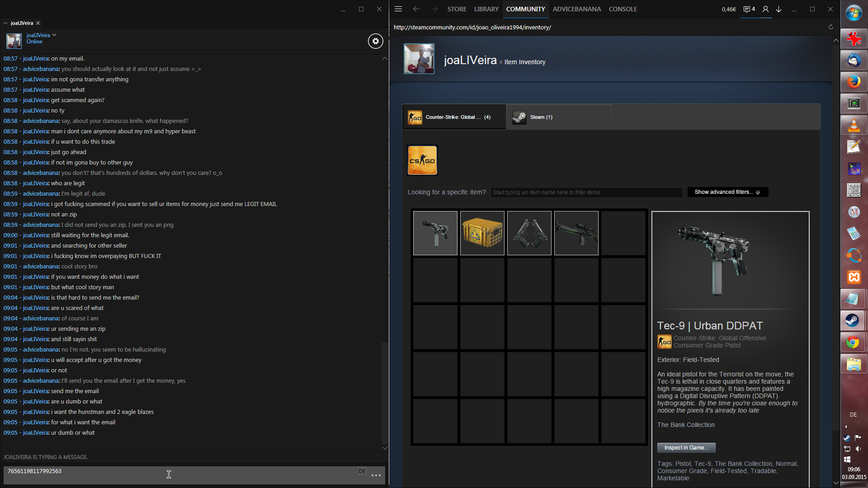868x488 pixels.
Task: Click the Inspect in Game button
Action: 686,448
